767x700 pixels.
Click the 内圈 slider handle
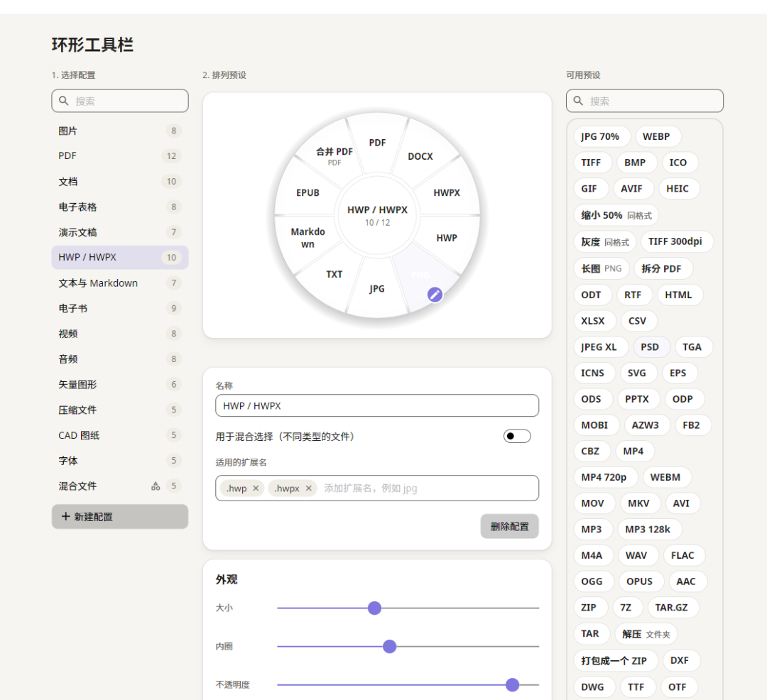(390, 647)
